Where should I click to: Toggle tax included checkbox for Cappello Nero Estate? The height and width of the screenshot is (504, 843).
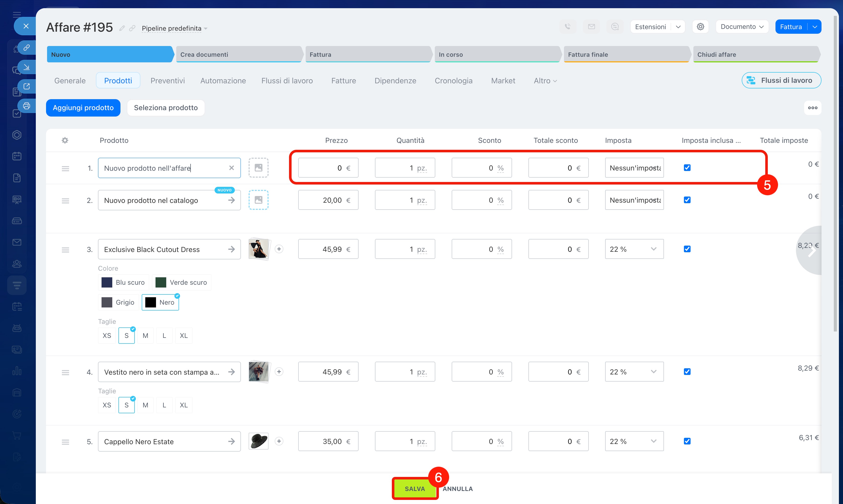687,441
